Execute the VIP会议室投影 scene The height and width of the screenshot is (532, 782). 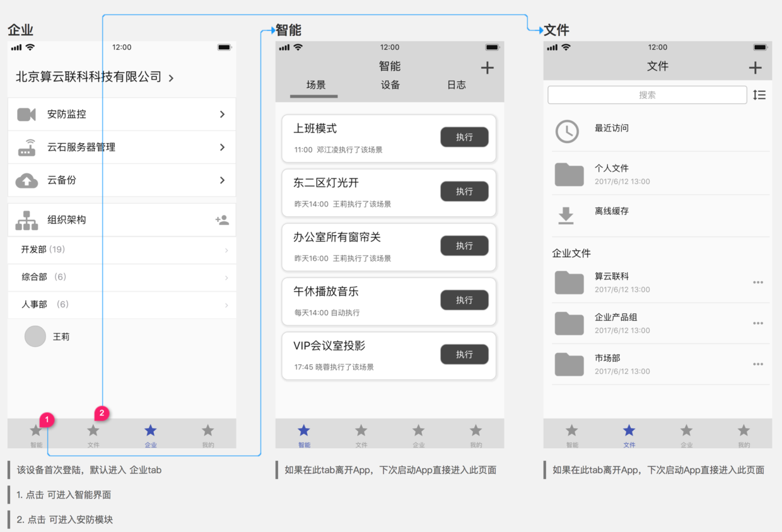tap(464, 354)
